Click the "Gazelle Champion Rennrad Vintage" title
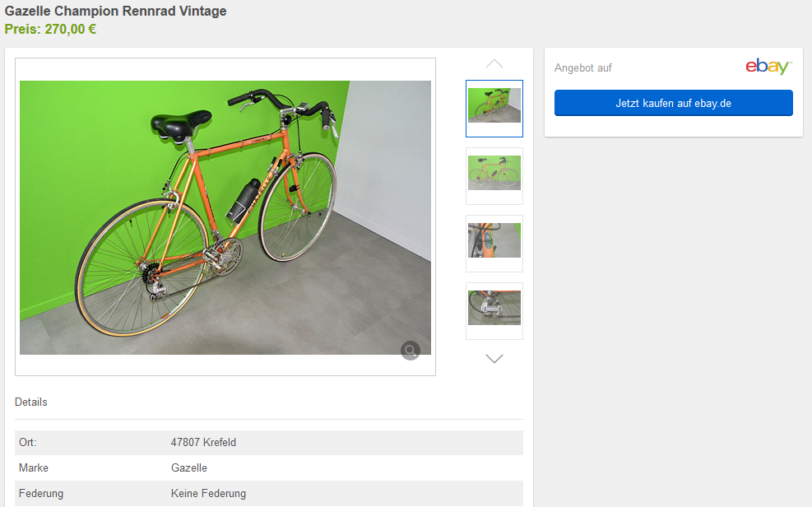The width and height of the screenshot is (812, 507). coord(115,12)
